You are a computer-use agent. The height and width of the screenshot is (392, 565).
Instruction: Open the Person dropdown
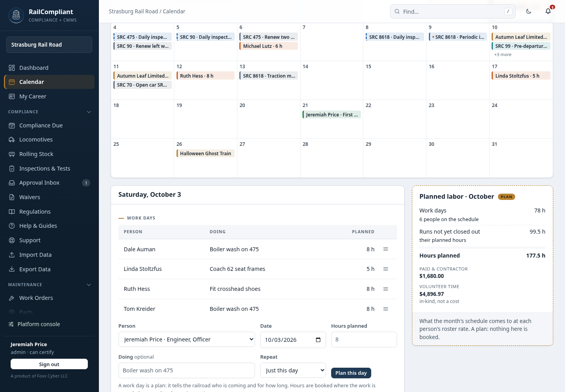pos(187,339)
